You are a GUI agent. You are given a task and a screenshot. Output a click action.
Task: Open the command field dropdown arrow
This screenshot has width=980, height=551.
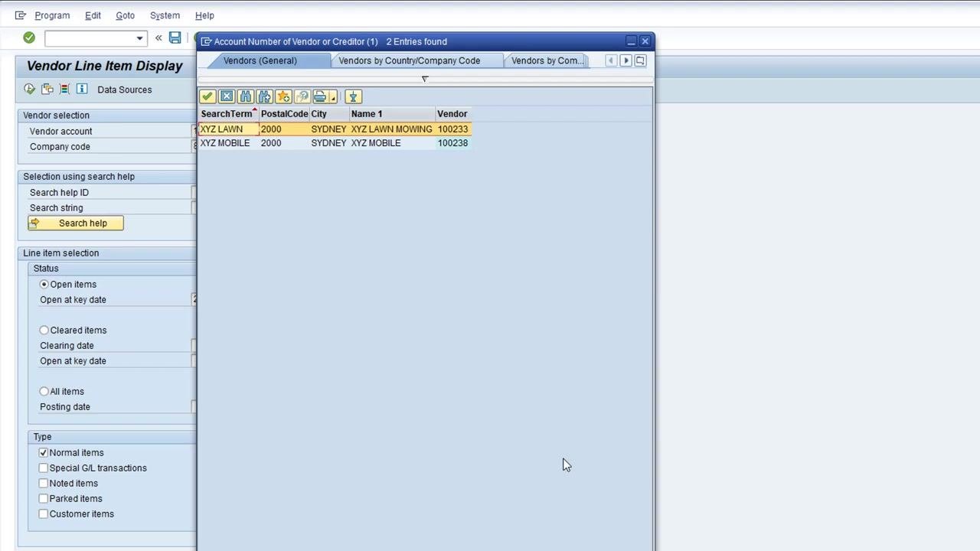click(x=139, y=37)
